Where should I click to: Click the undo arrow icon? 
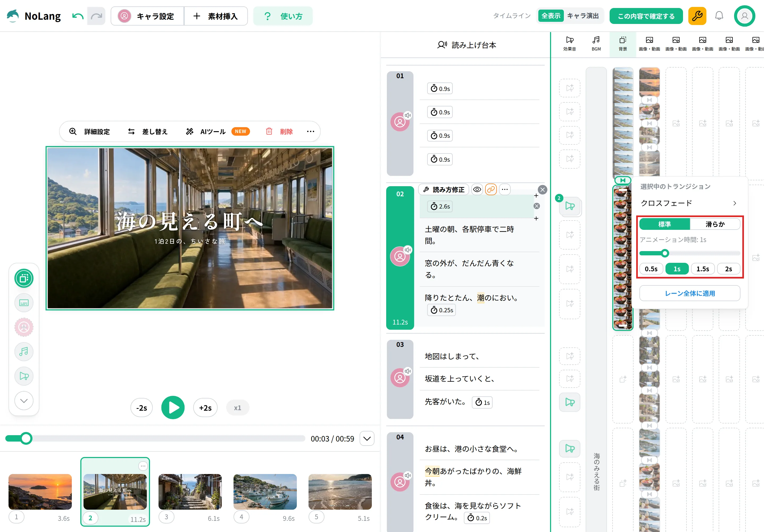78,16
